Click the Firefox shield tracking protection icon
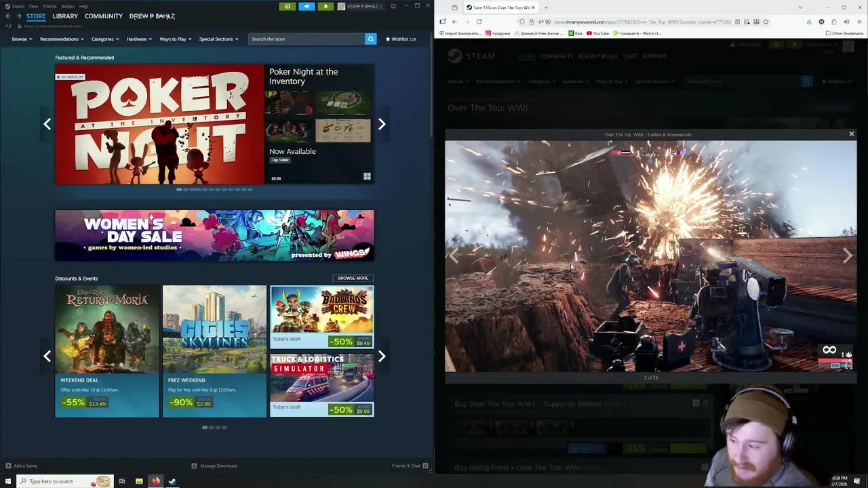The width and height of the screenshot is (868, 488). click(x=522, y=22)
